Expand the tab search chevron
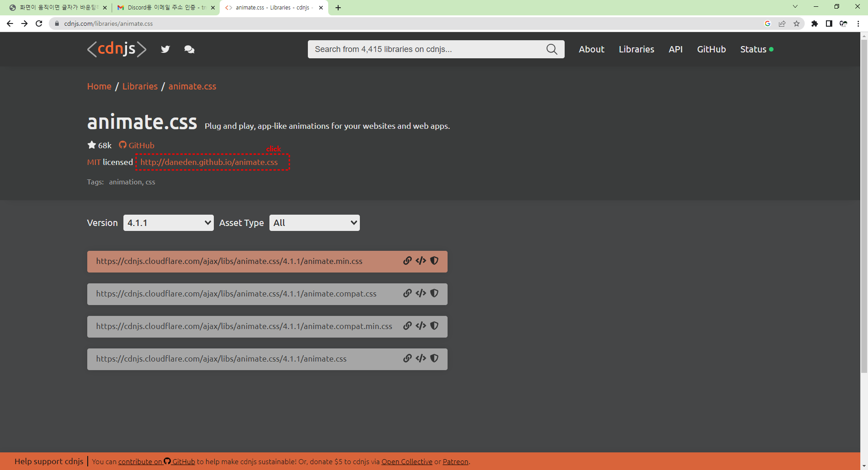 795,6
